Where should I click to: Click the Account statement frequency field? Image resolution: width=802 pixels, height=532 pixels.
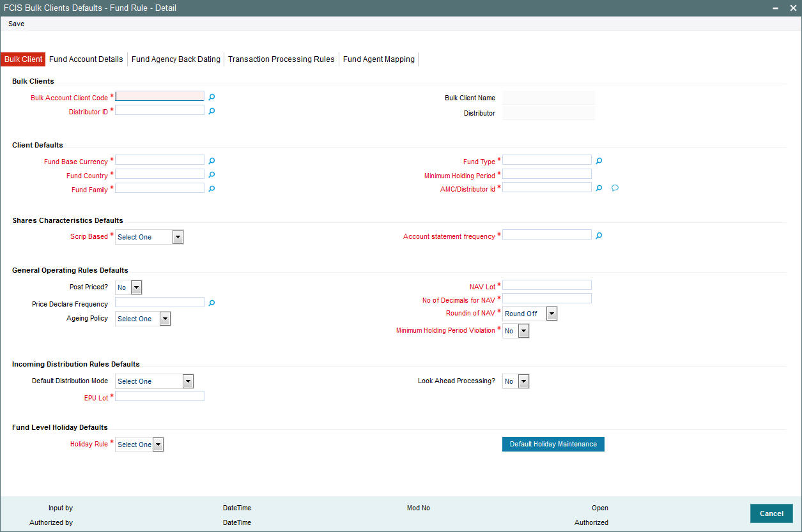[x=547, y=234]
